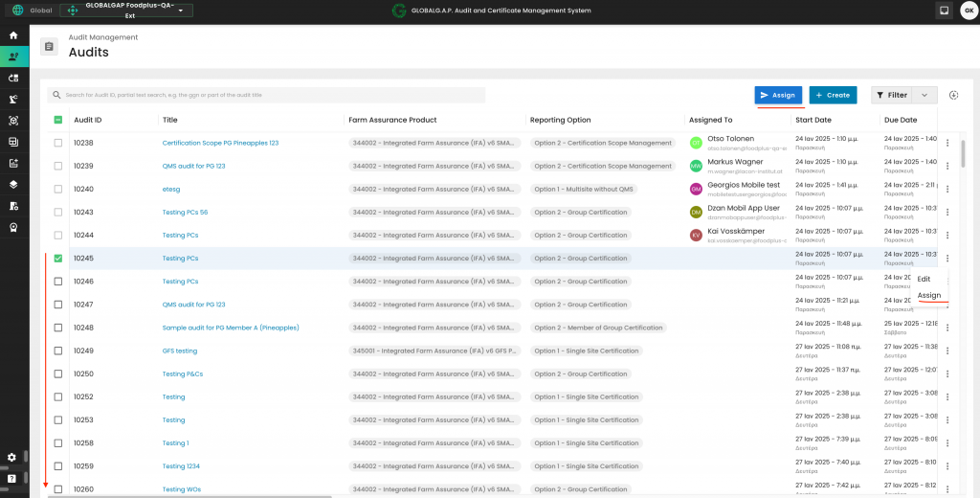Screen dimensions: 980x498
Task: Click the audit search input field
Action: pos(268,95)
